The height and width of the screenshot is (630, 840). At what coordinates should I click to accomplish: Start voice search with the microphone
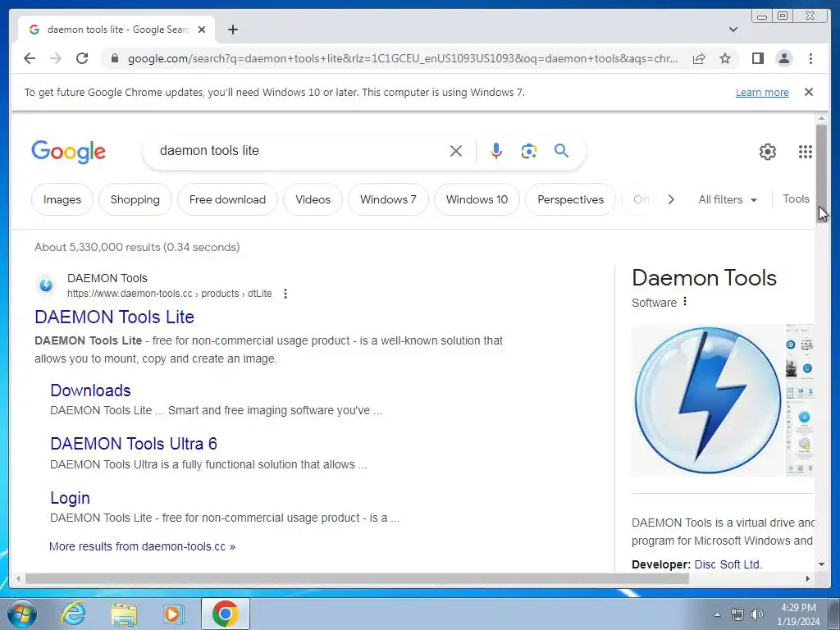point(496,151)
